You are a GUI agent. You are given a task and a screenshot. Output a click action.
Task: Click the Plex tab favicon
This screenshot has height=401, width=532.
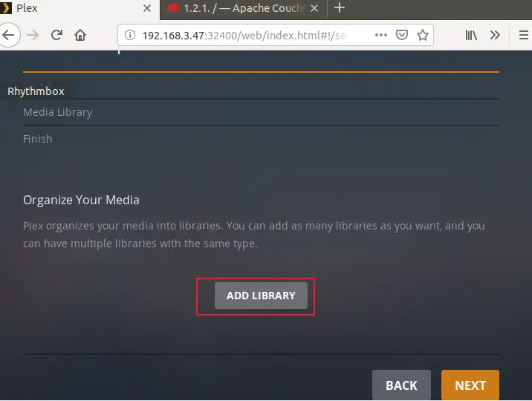coord(6,8)
